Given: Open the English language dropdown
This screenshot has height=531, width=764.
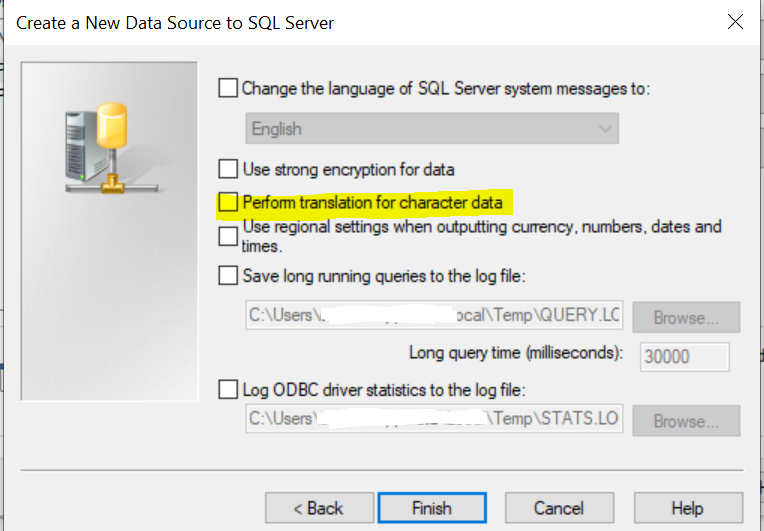Looking at the screenshot, I should click(432, 129).
